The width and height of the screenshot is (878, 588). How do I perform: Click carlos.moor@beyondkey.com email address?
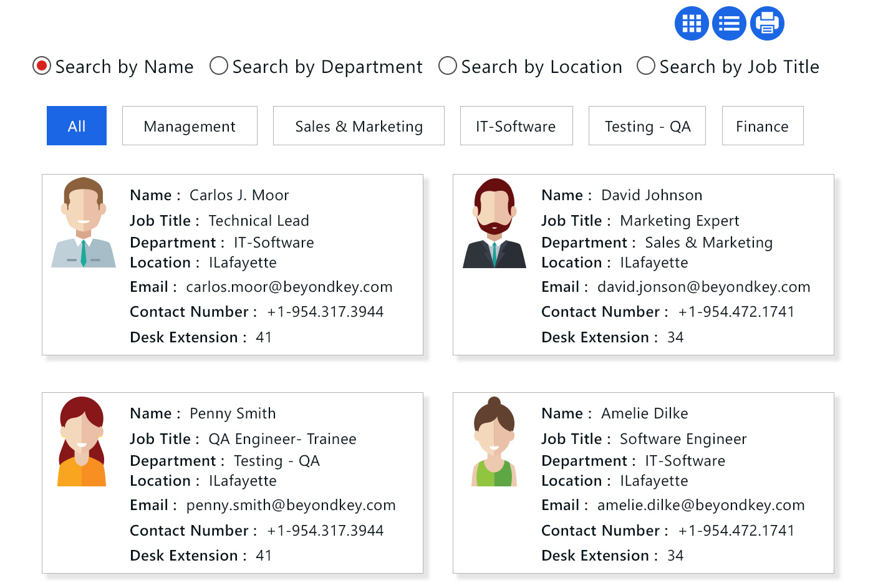coord(289,287)
